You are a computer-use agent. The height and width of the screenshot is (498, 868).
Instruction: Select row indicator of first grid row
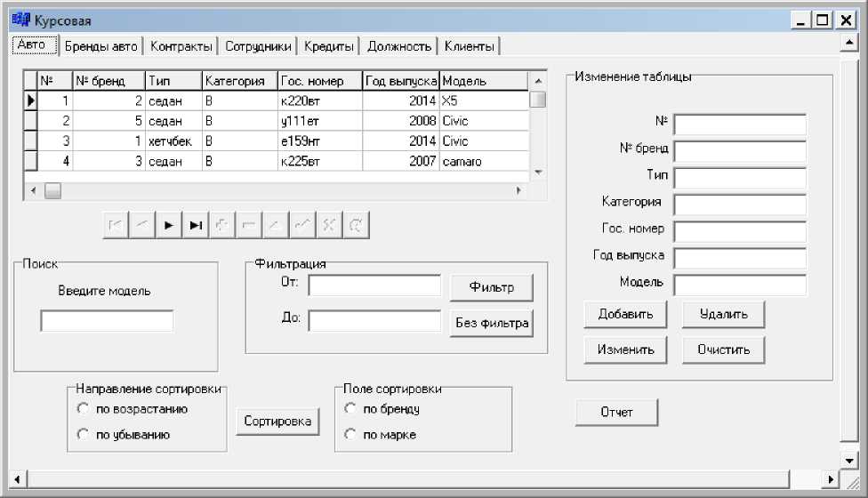(30, 100)
